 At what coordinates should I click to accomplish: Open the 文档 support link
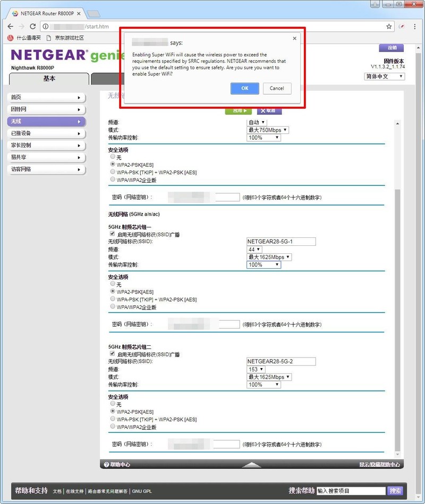[57, 491]
